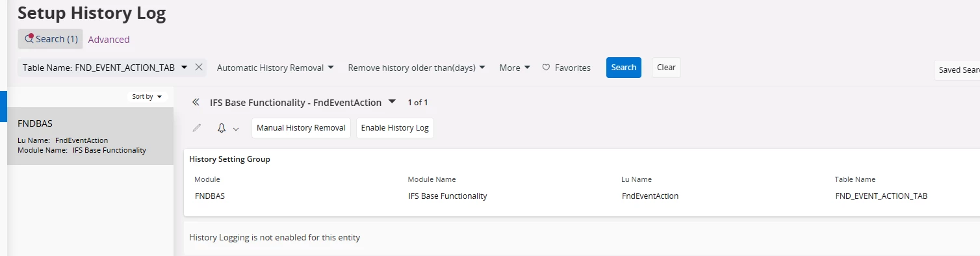Open the Saved Searches button
Image resolution: width=980 pixels, height=256 pixels.
(957, 70)
